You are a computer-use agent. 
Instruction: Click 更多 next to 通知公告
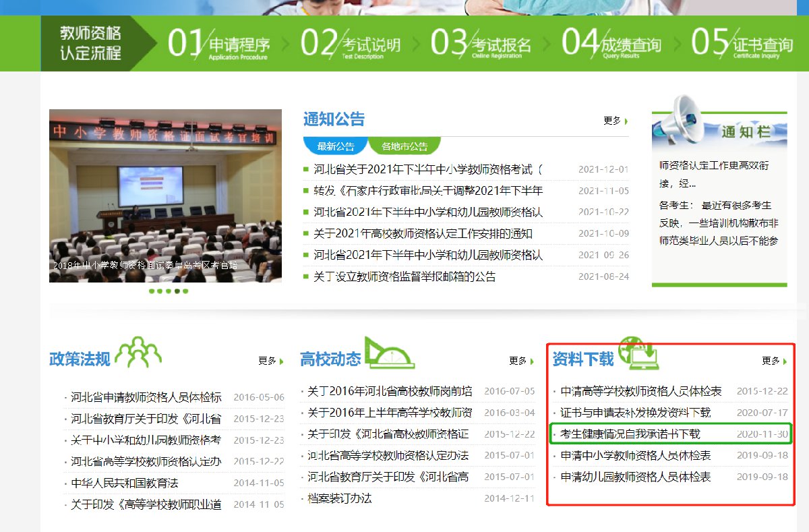tap(616, 121)
